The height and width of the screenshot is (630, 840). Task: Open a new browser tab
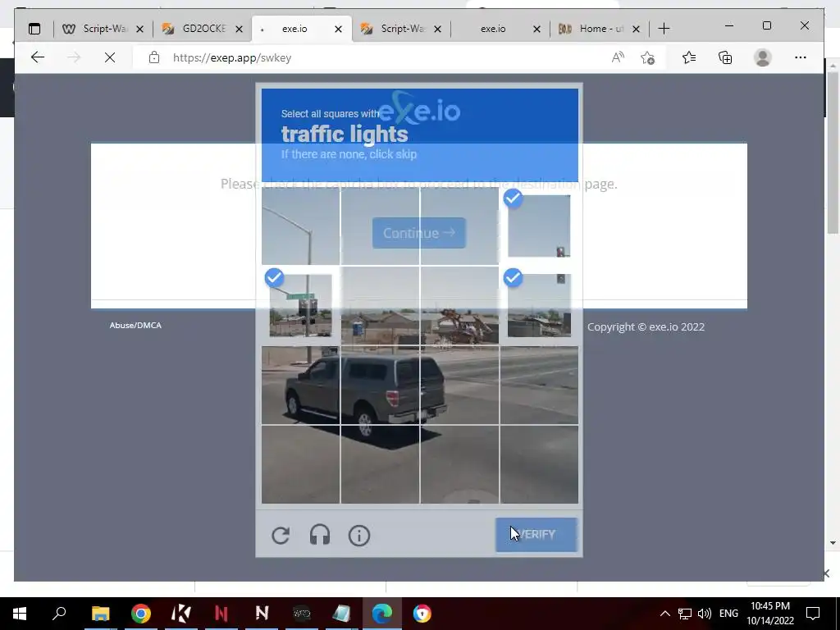click(x=664, y=29)
